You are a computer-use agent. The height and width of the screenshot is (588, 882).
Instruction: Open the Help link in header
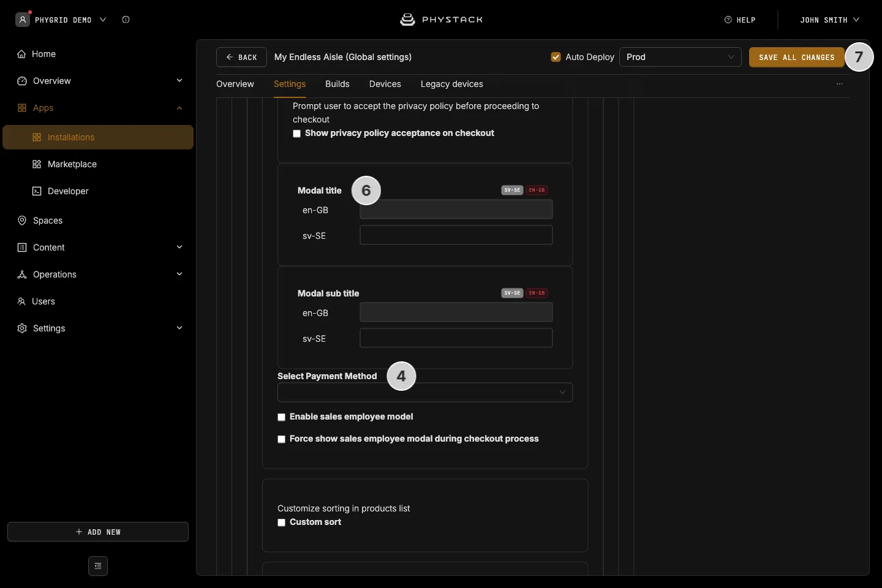740,20
